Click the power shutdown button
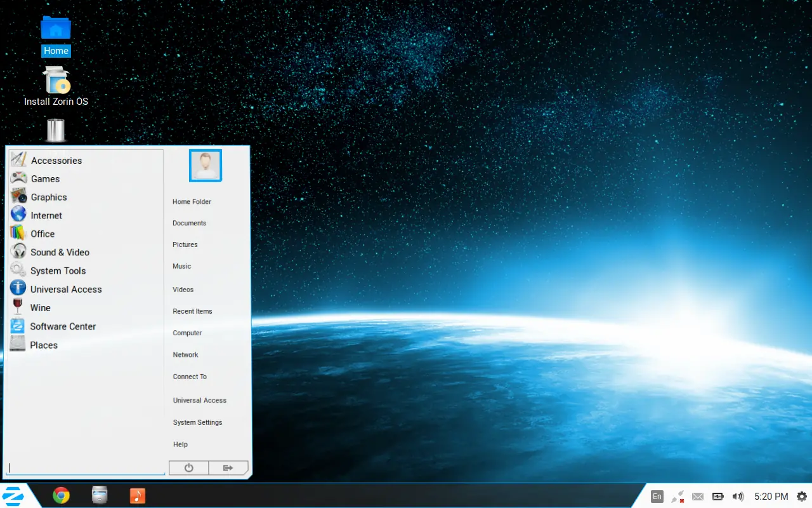 click(x=188, y=468)
